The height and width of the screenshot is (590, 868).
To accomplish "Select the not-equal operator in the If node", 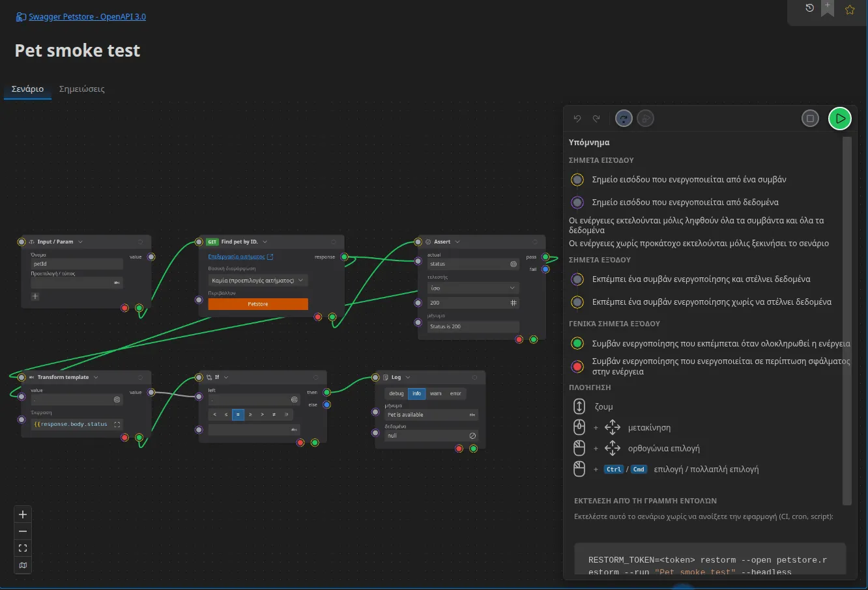I will [x=274, y=414].
